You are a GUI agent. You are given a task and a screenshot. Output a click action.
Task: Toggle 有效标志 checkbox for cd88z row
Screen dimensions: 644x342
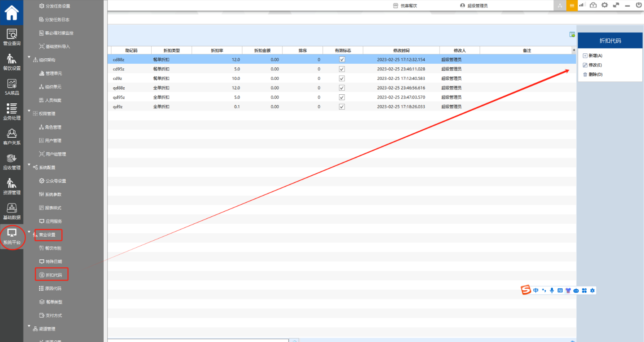point(342,60)
